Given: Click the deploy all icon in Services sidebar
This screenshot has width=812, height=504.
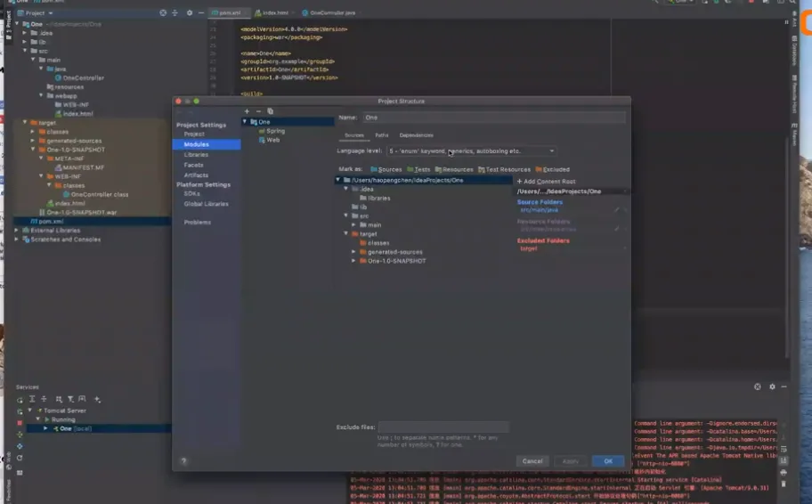Looking at the screenshot, I should tap(20, 435).
